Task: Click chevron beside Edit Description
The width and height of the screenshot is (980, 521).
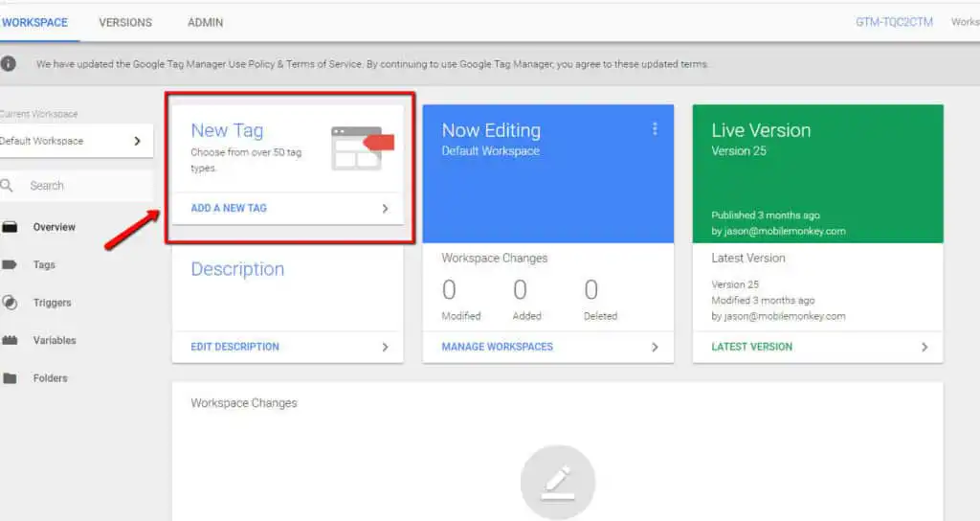Action: (x=385, y=347)
